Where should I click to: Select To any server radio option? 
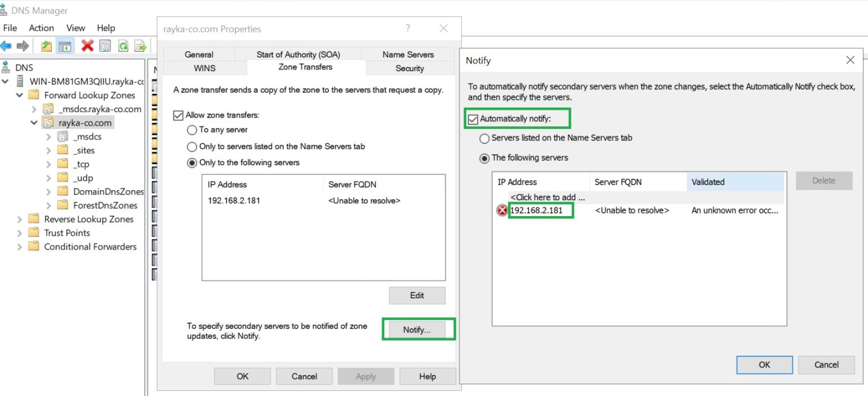(192, 130)
